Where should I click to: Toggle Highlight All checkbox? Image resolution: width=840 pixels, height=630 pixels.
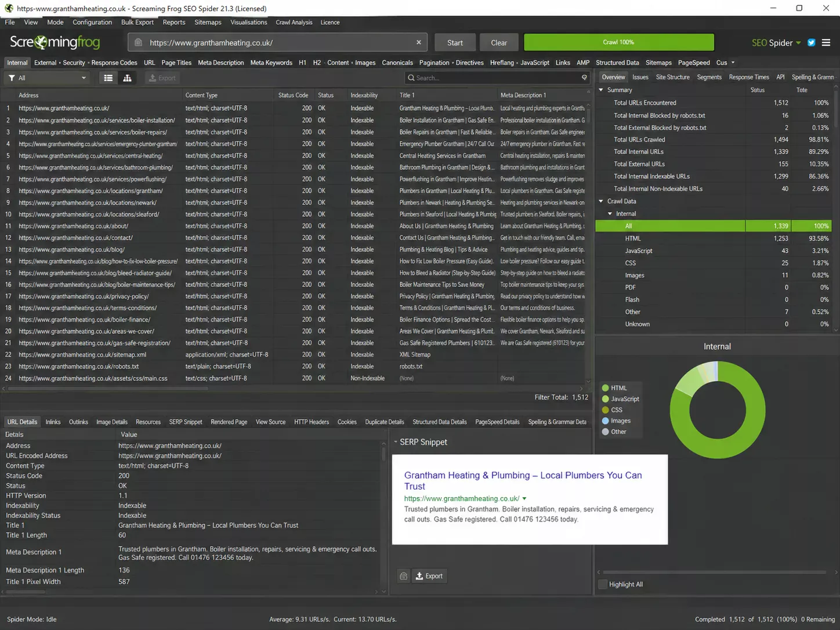point(603,584)
